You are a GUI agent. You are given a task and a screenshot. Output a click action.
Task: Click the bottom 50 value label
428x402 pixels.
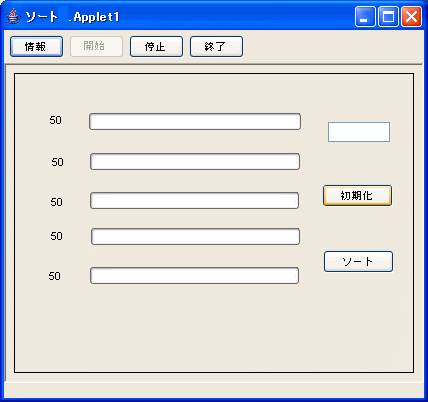pyautogui.click(x=54, y=276)
